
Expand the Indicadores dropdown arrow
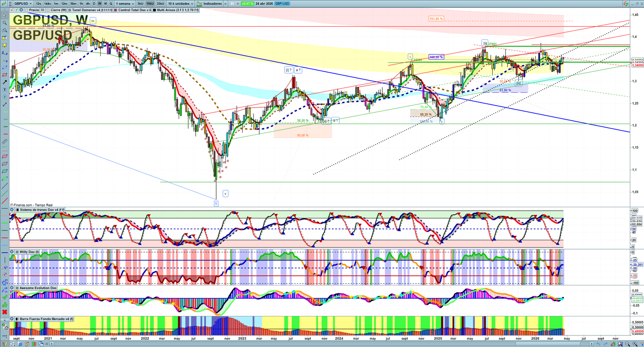coord(225,4)
